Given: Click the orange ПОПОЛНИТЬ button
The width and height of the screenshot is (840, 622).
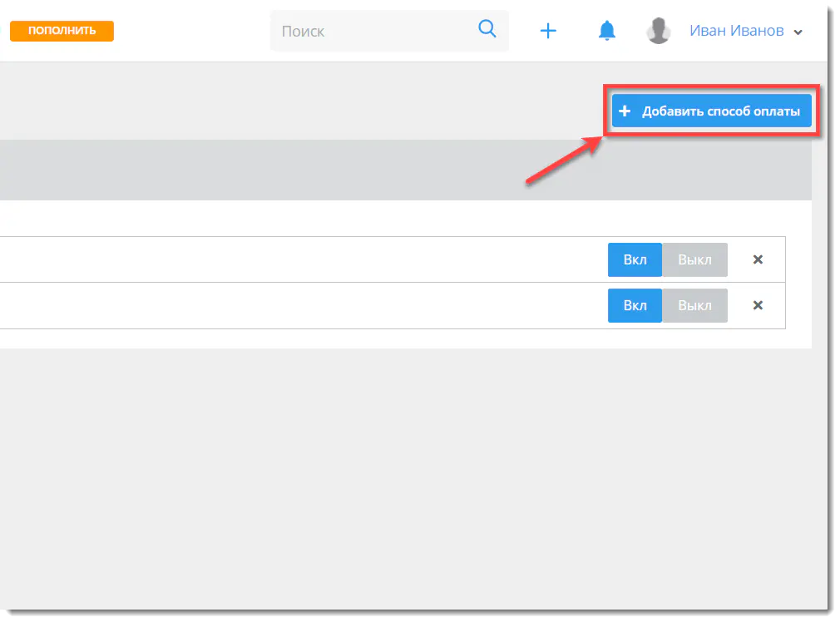Looking at the screenshot, I should pyautogui.click(x=62, y=31).
